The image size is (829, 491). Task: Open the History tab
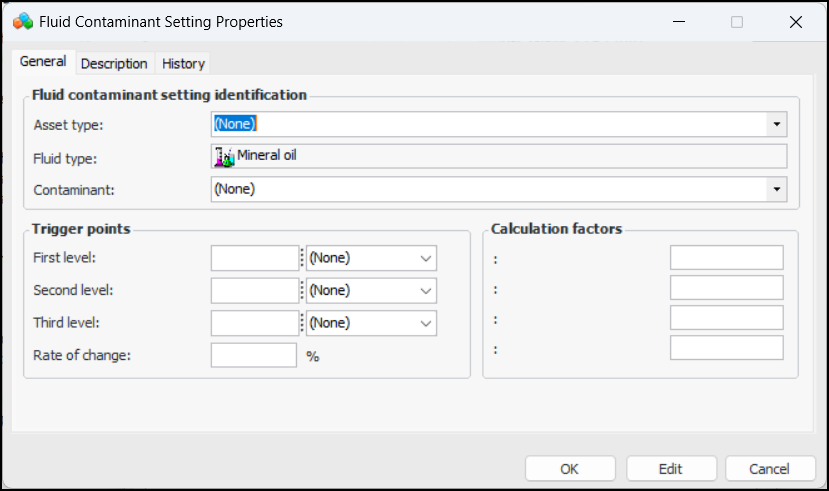pos(183,63)
